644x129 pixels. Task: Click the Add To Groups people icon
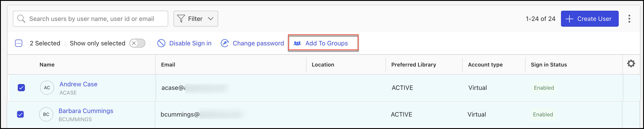[x=297, y=43]
